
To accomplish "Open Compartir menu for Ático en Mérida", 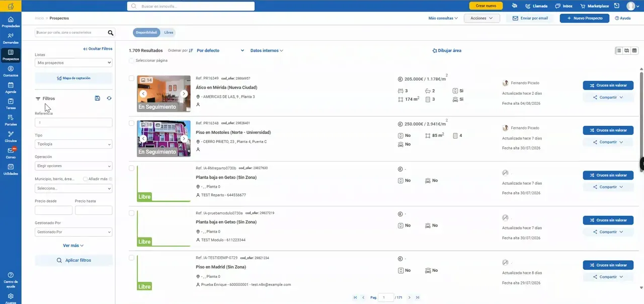I will coord(608,98).
